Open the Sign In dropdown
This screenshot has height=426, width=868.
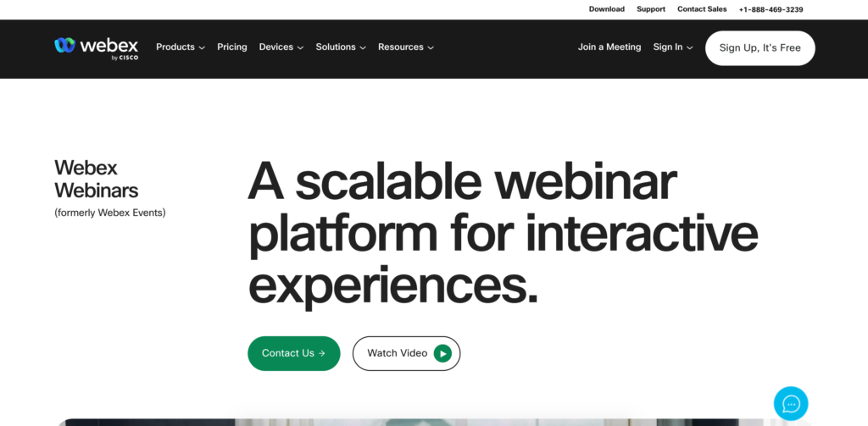pos(672,47)
